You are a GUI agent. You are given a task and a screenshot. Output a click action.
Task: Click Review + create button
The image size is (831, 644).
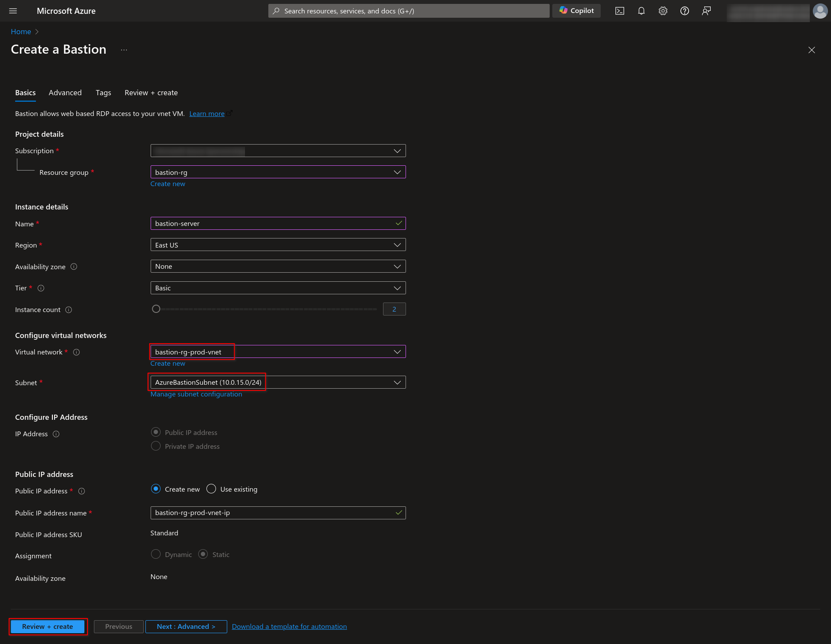point(48,626)
